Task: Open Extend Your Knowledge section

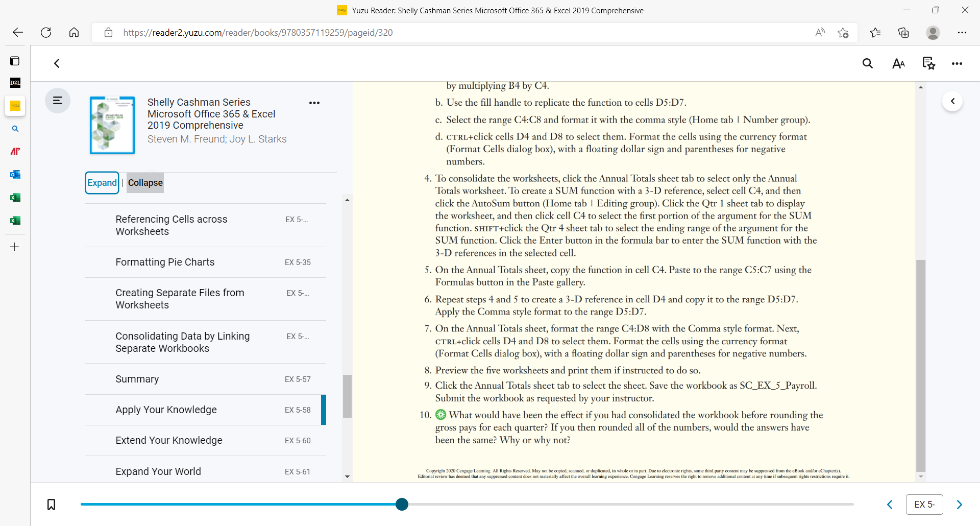Action: click(205, 440)
